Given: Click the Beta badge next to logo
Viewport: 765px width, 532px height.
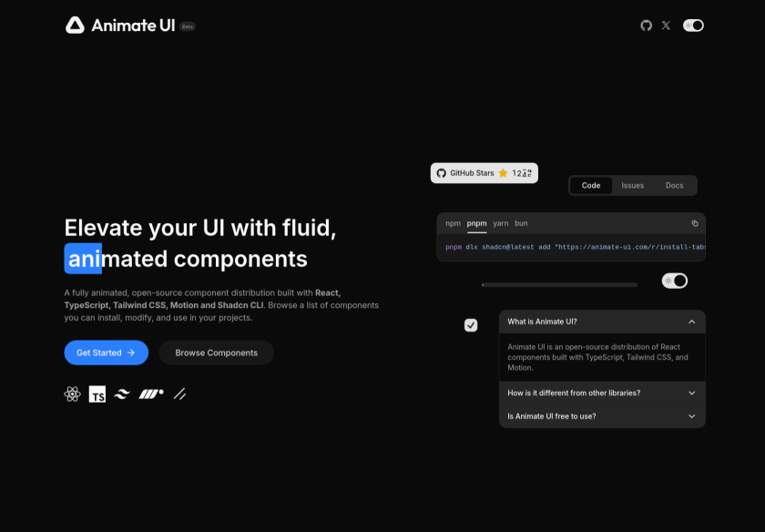Looking at the screenshot, I should (x=188, y=26).
